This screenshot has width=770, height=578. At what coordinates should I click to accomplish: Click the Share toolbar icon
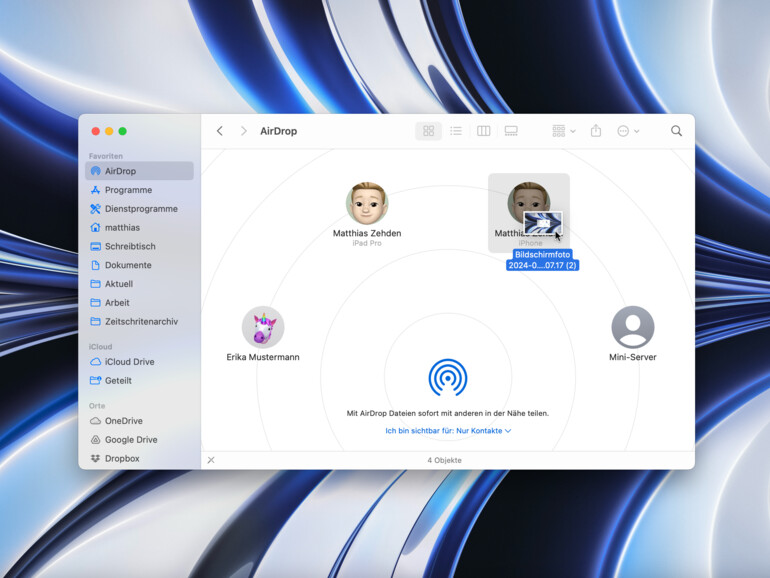click(596, 131)
